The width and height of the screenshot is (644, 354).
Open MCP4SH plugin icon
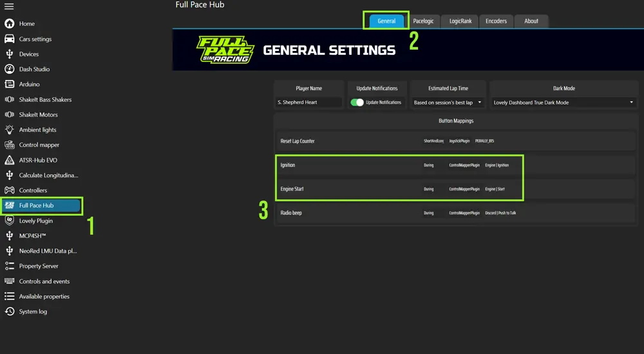click(x=10, y=235)
